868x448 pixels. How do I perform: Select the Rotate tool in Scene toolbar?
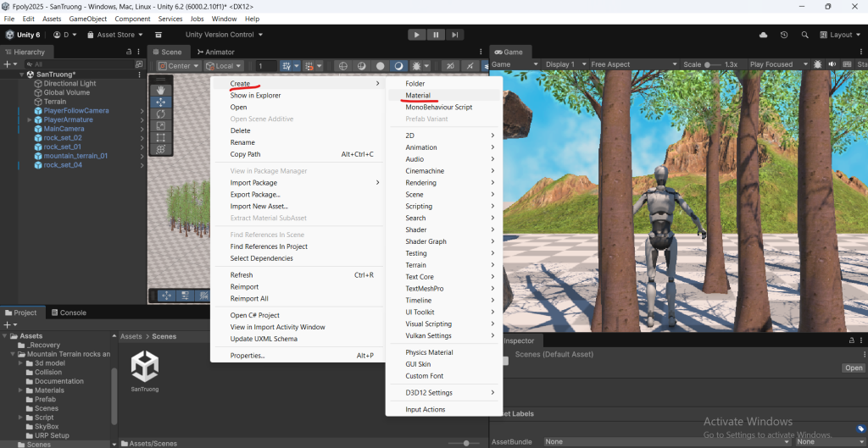click(160, 113)
